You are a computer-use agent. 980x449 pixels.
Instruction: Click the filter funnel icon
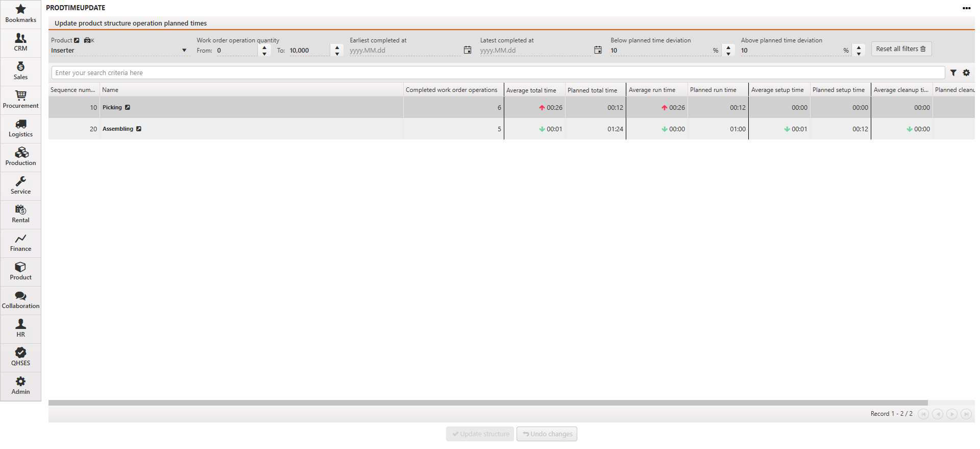(x=953, y=73)
